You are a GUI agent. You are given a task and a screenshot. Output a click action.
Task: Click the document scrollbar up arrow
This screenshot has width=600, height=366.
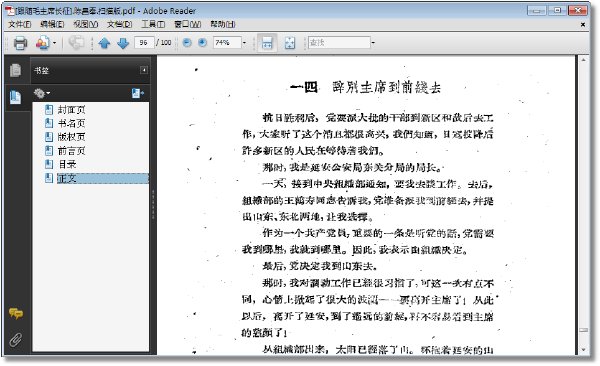[x=584, y=60]
